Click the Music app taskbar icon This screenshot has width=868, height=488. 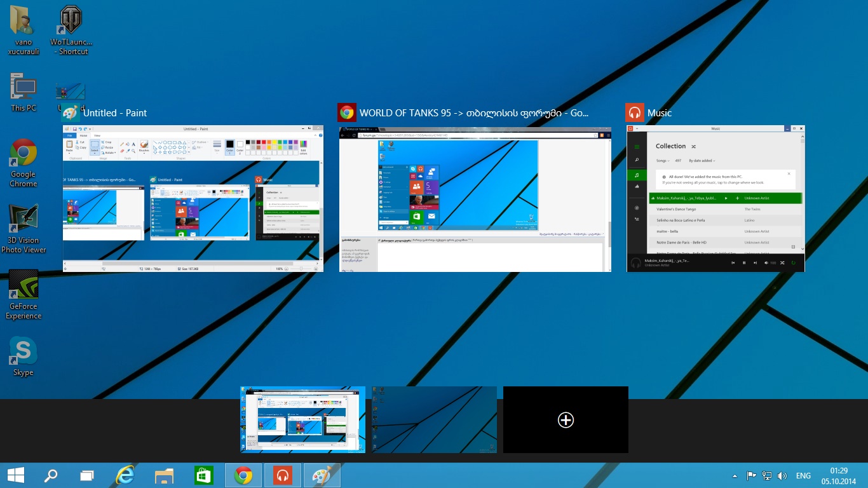[x=283, y=475]
